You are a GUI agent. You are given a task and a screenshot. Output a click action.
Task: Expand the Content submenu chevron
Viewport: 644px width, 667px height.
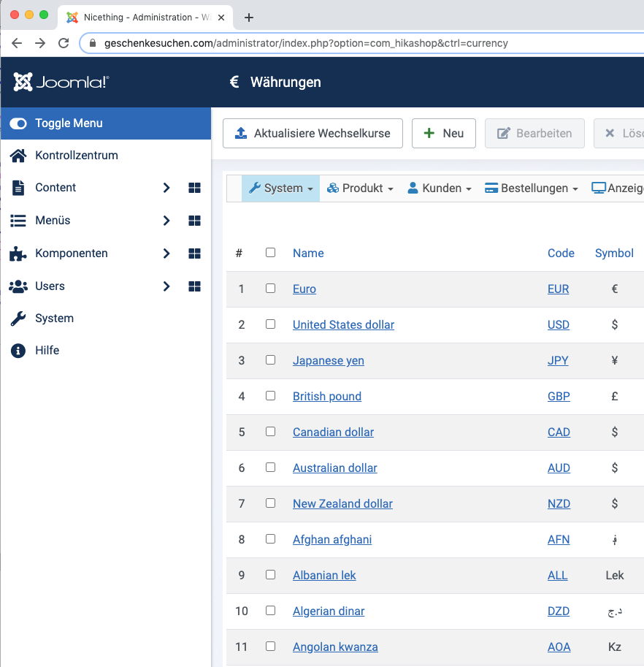(x=166, y=188)
